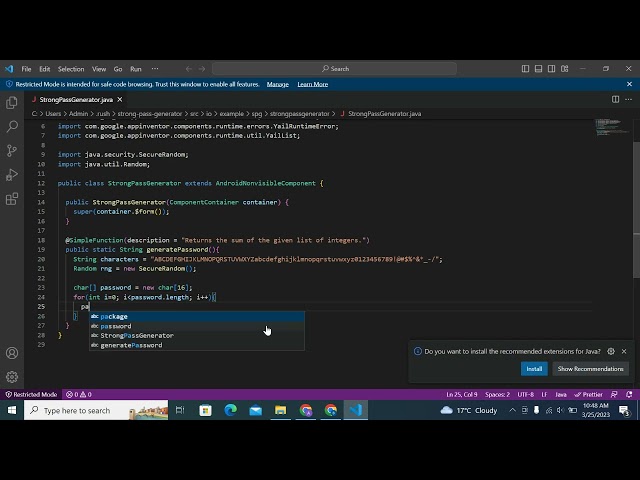Image resolution: width=640 pixels, height=480 pixels.
Task: Open the File menu
Action: click(26, 69)
